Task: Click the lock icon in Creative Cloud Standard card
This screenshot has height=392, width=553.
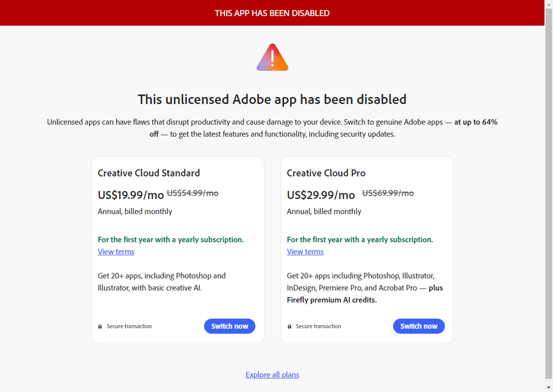Action: point(100,327)
